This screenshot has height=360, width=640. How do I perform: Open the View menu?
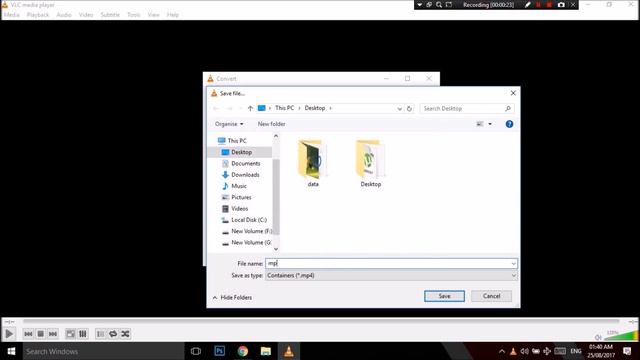pos(153,15)
